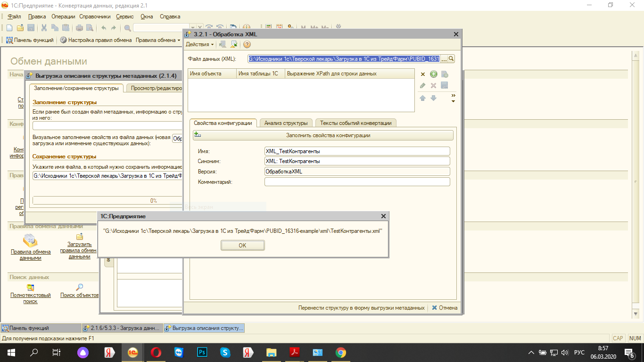The width and height of the screenshot is (644, 362).
Task: Open the Просмотр/редактирование tab in Выгрузка window
Action: coord(154,88)
